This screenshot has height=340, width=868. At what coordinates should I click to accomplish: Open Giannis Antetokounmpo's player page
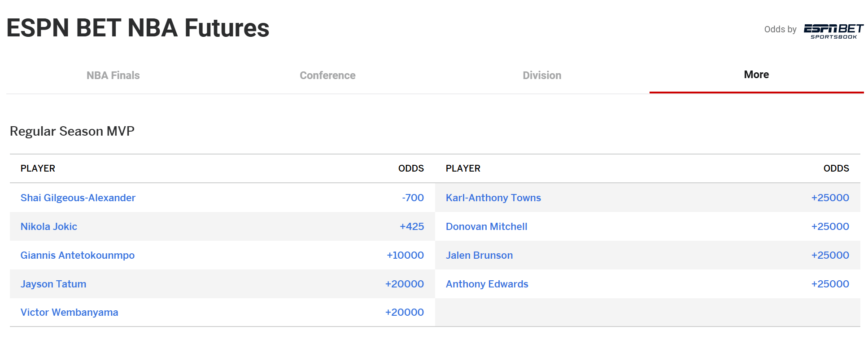(x=78, y=255)
